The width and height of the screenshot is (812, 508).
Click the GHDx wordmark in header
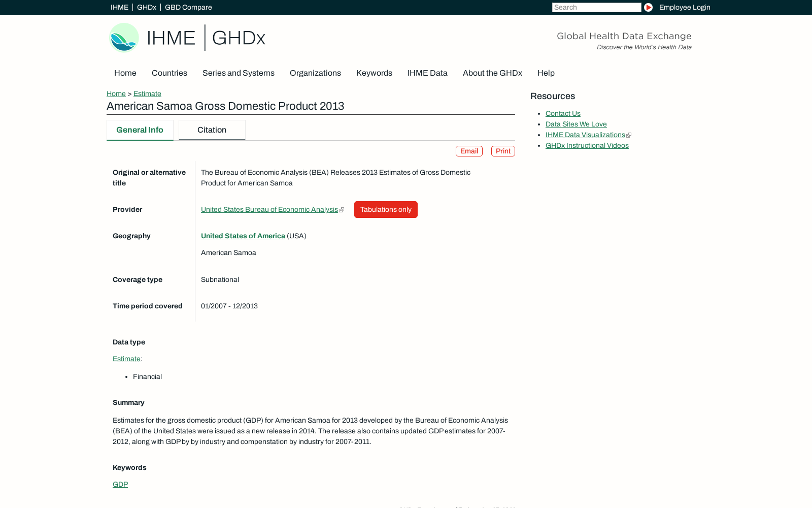[239, 38]
